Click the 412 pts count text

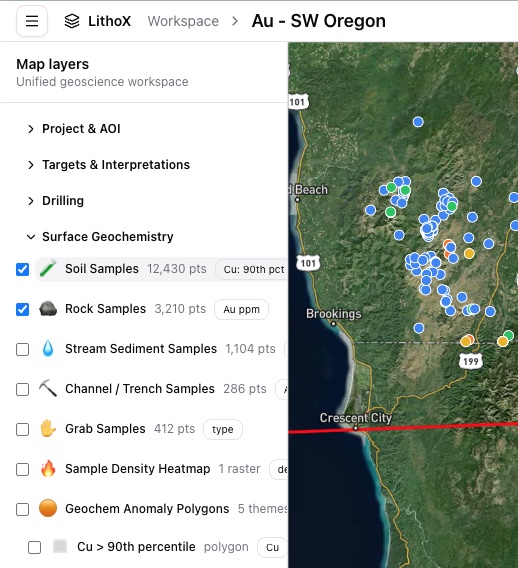174,429
